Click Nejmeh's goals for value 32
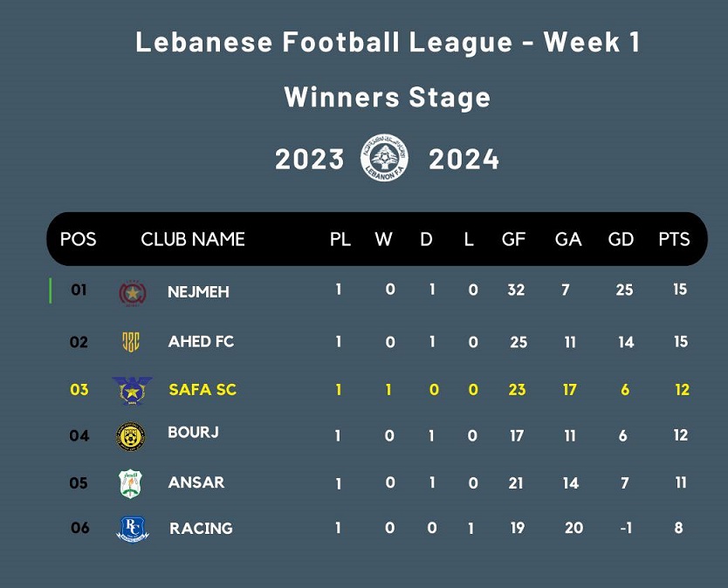The image size is (728, 588). [516, 290]
